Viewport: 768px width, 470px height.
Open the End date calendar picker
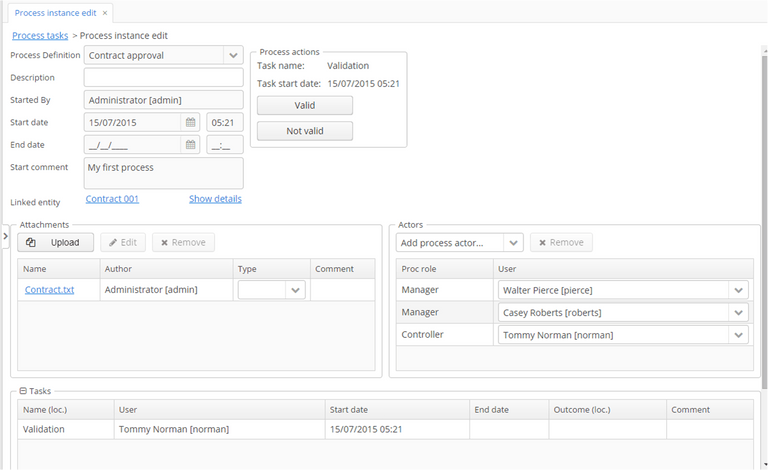click(x=191, y=145)
